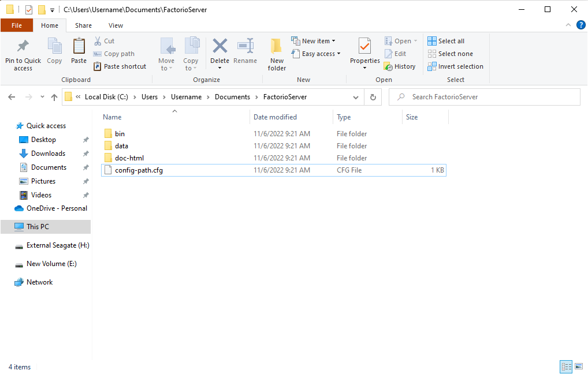Click Users in the address breadcrumb
The image size is (588, 374).
[149, 97]
